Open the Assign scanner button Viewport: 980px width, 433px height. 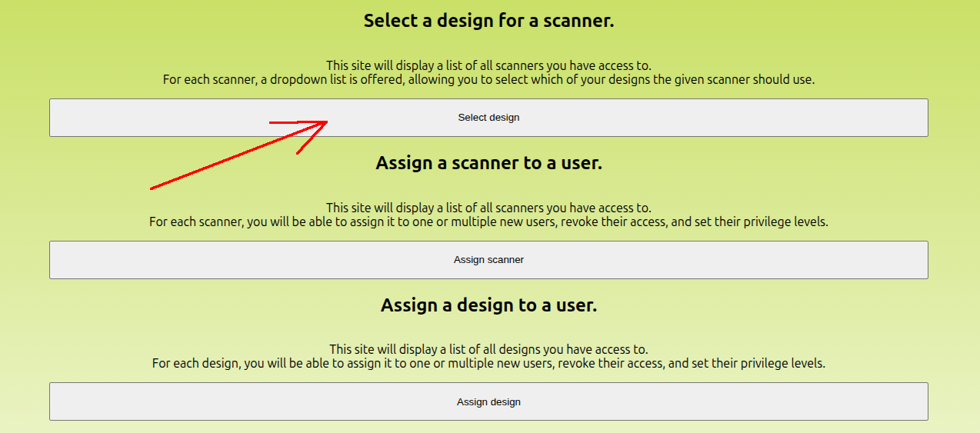coord(488,260)
